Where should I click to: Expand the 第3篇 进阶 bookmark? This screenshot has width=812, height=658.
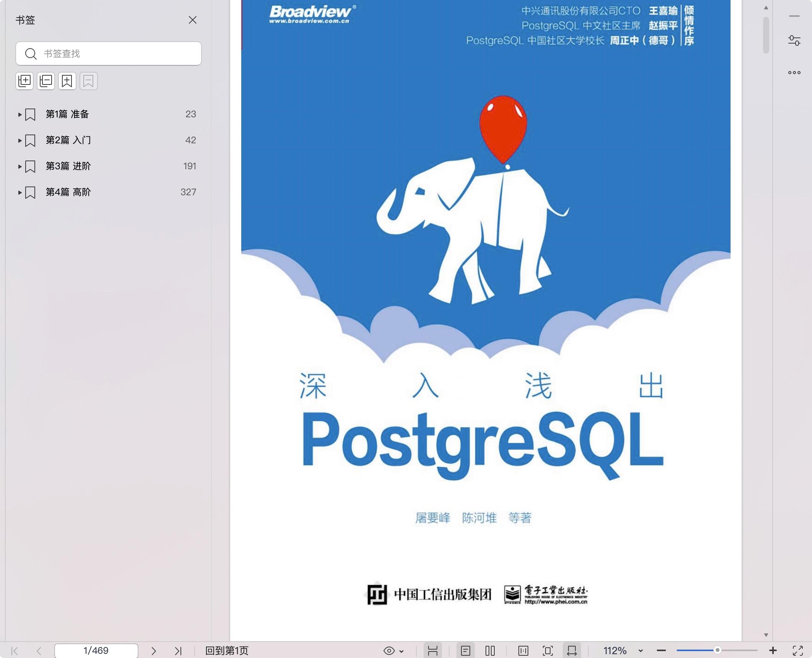pyautogui.click(x=20, y=166)
